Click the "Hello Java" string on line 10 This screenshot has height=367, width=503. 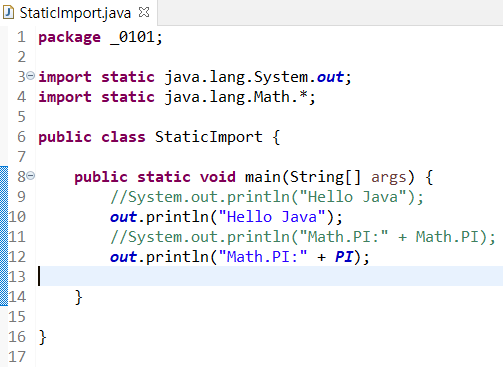pyautogui.click(x=272, y=217)
